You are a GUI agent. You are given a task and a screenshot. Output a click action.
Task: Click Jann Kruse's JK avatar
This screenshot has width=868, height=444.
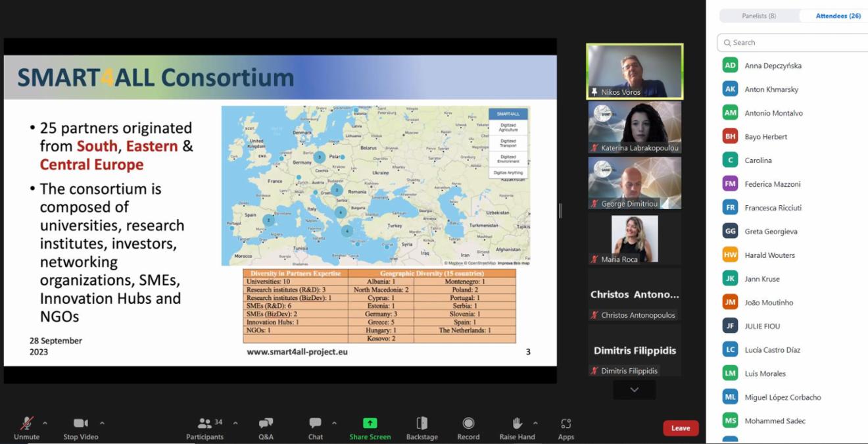click(730, 278)
